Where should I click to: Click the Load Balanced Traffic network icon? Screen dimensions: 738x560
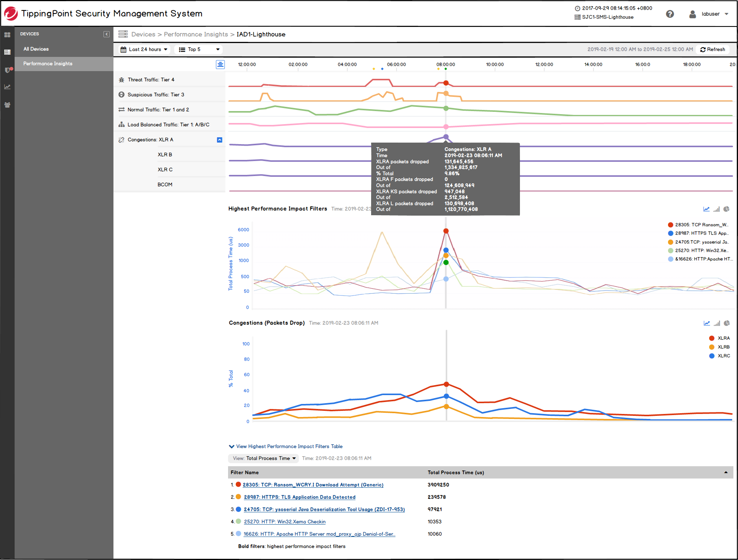click(x=122, y=125)
